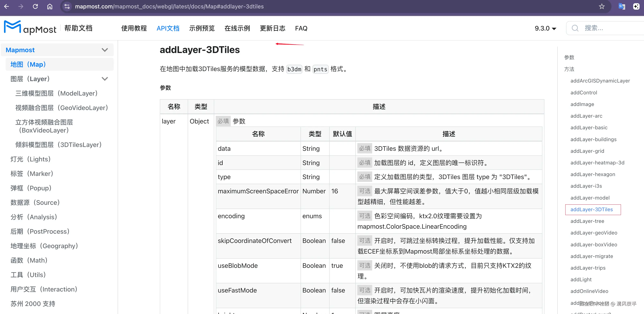Viewport: 644px width, 314px height.
Task: Jump to addLayer-heatmap-3d anchor link
Action: coord(597,163)
